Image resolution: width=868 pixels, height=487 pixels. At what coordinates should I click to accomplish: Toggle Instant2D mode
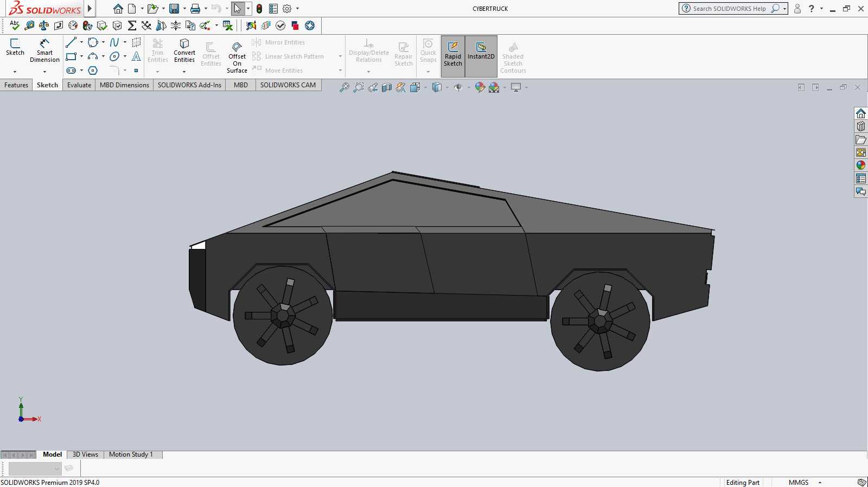[481, 54]
